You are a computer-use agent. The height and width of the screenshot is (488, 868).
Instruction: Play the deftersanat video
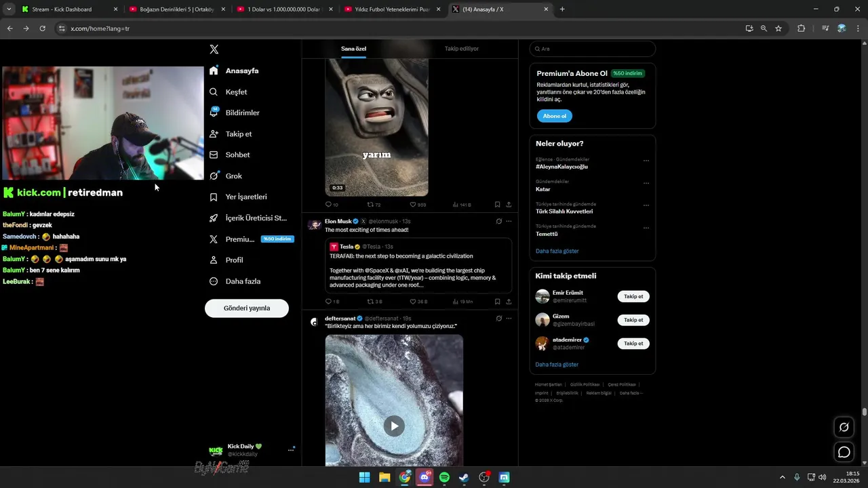[394, 426]
